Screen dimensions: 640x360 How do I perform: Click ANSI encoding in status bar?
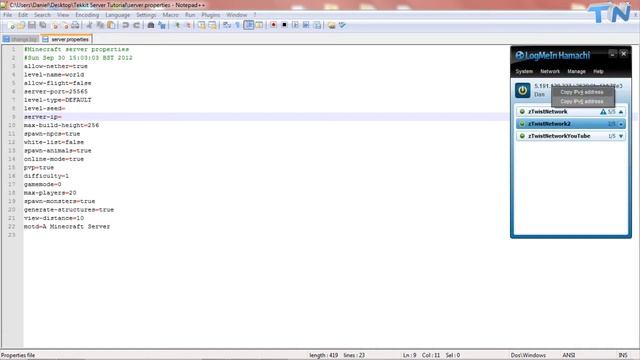click(569, 355)
